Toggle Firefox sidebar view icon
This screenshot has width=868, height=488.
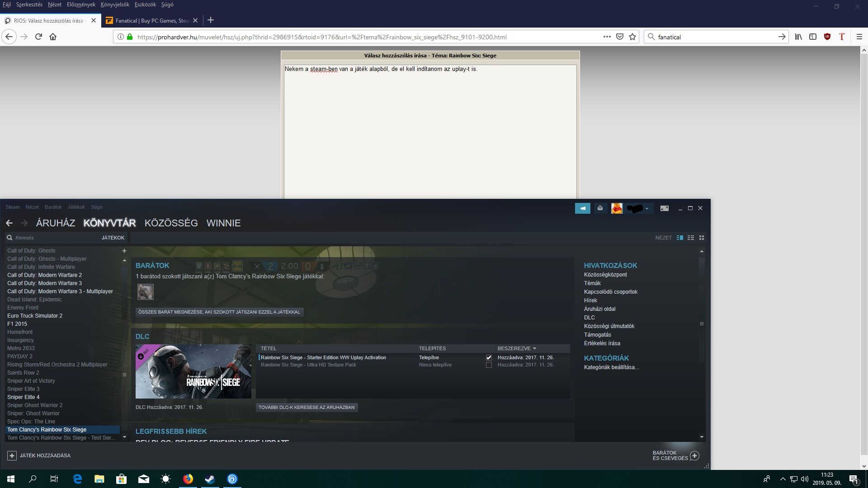813,37
